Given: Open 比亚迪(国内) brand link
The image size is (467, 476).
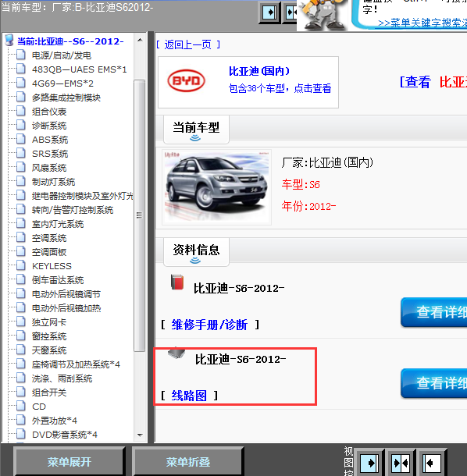Looking at the screenshot, I should point(259,71).
